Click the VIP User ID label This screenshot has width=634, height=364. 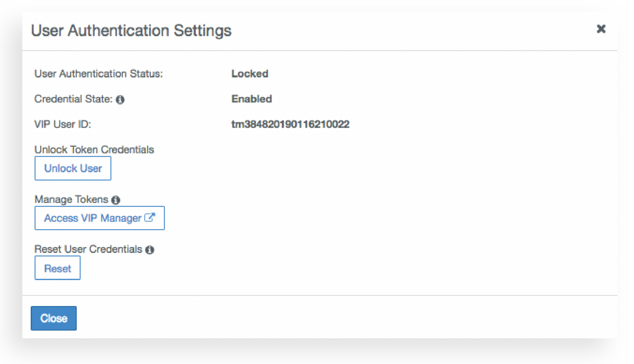point(63,124)
